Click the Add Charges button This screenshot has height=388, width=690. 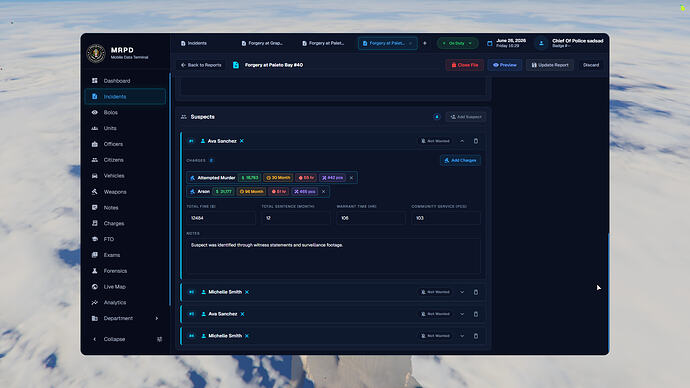pyautogui.click(x=460, y=161)
